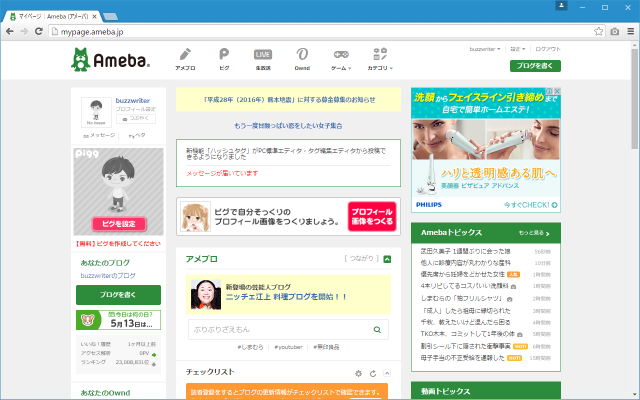
Task: Click the つぶやく button
Action: (x=136, y=119)
